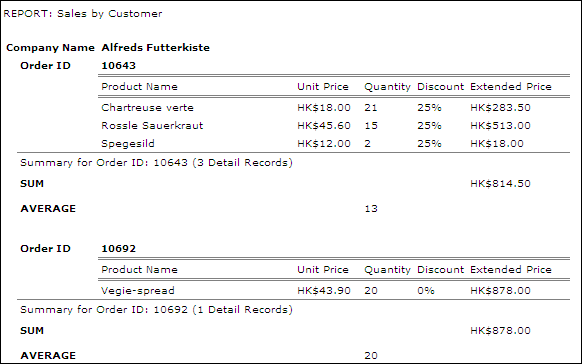Click unit price HK$43.90

click(x=324, y=291)
